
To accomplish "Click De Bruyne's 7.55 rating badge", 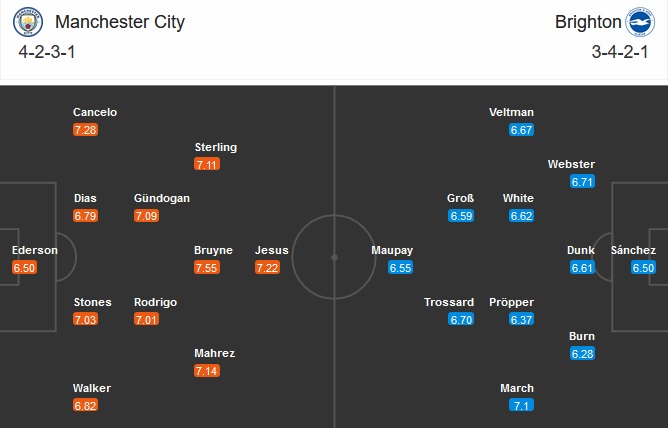I will pyautogui.click(x=208, y=267).
